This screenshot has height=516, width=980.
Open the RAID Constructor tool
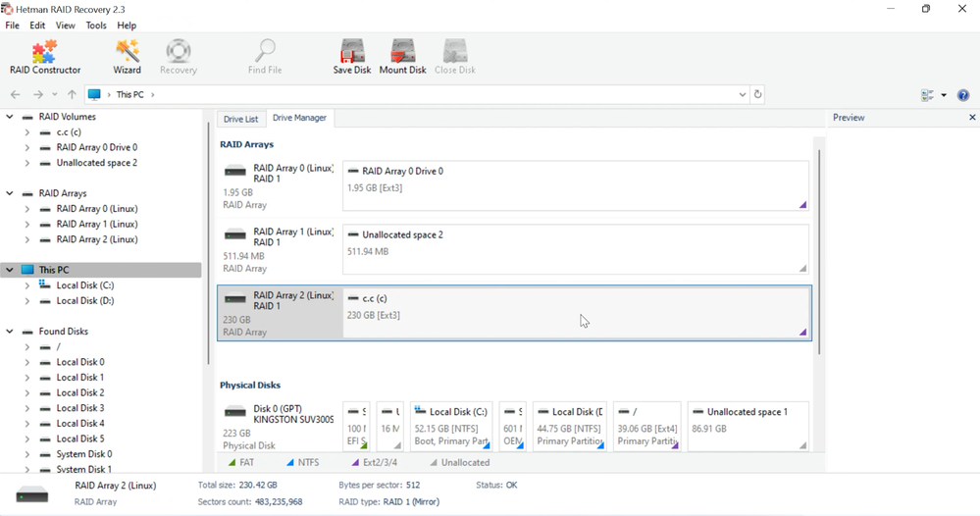point(45,58)
